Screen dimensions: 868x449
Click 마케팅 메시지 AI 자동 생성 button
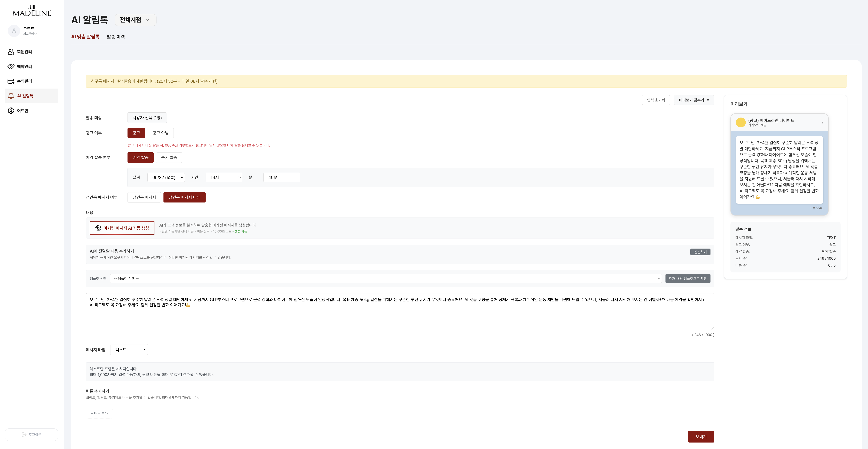[x=122, y=228]
